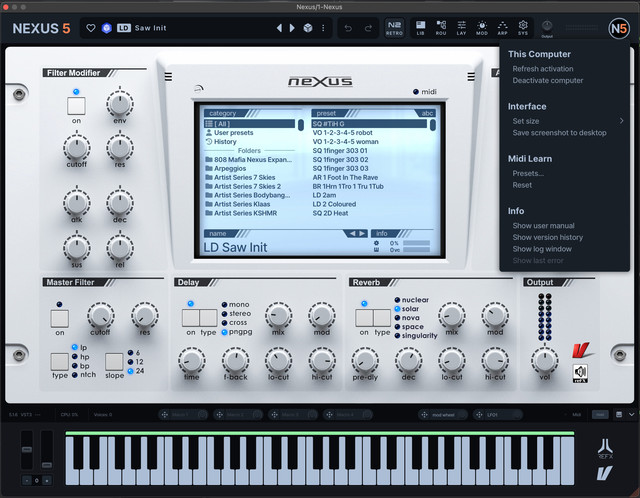Open right hamburger menu beside display
Viewport: 640px width, 498px height.
coord(471,76)
